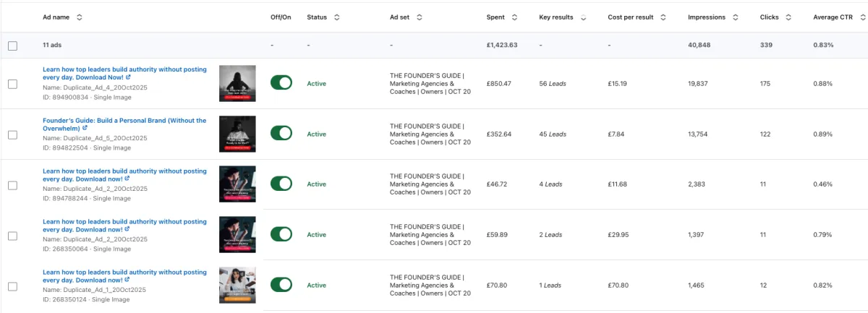
Task: Select all 11 ads checkbox
Action: [12, 46]
